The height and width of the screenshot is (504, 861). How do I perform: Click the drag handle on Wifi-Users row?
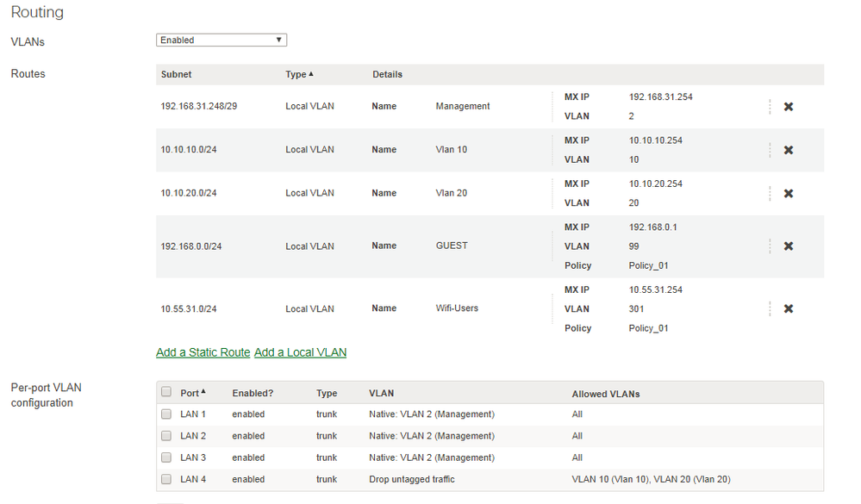click(770, 309)
